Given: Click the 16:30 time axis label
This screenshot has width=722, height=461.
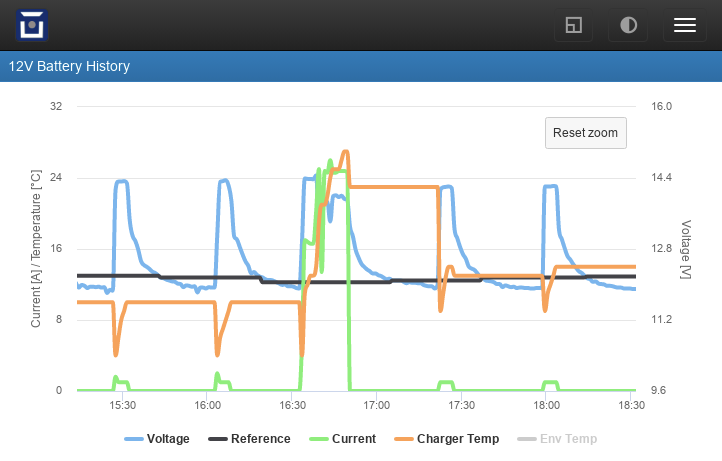Looking at the screenshot, I should click(x=292, y=405).
